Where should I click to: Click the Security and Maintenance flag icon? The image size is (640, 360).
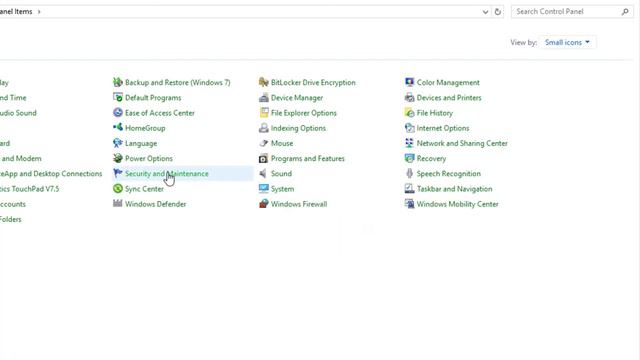coord(118,173)
